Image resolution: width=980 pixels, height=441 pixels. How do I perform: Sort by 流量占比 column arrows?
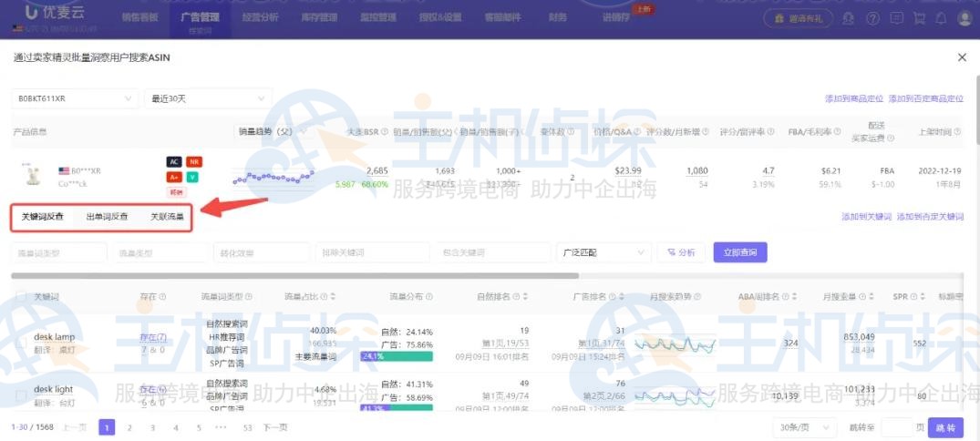point(333,297)
